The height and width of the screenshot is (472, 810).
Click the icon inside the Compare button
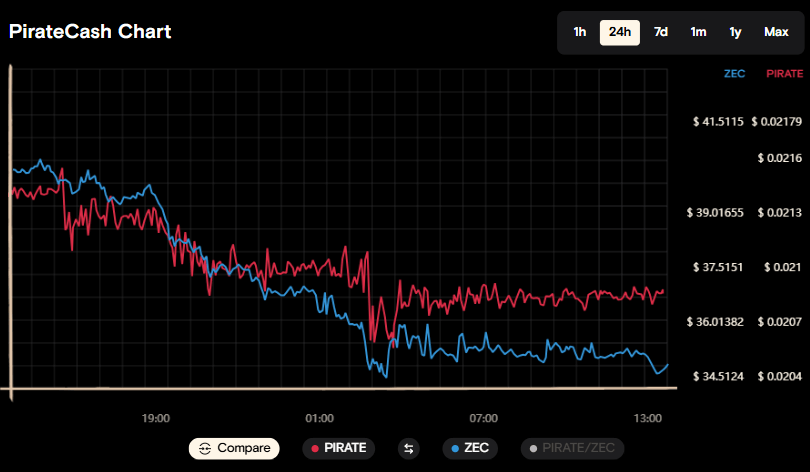click(204, 448)
